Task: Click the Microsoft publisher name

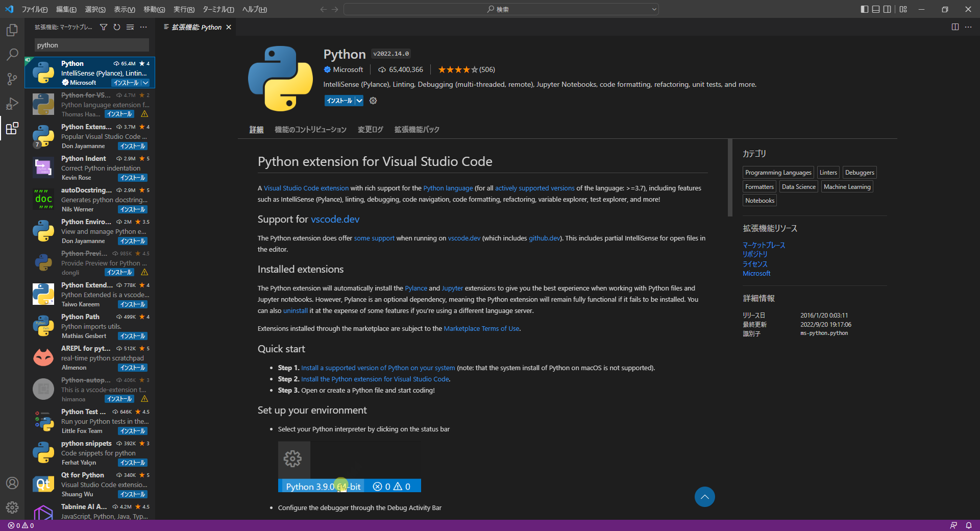Action: [348, 69]
